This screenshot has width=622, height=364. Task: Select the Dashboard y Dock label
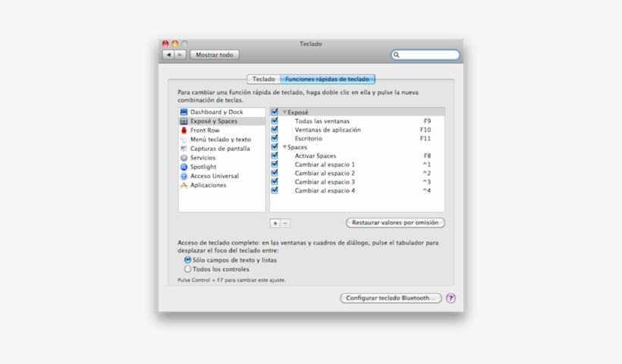click(217, 112)
